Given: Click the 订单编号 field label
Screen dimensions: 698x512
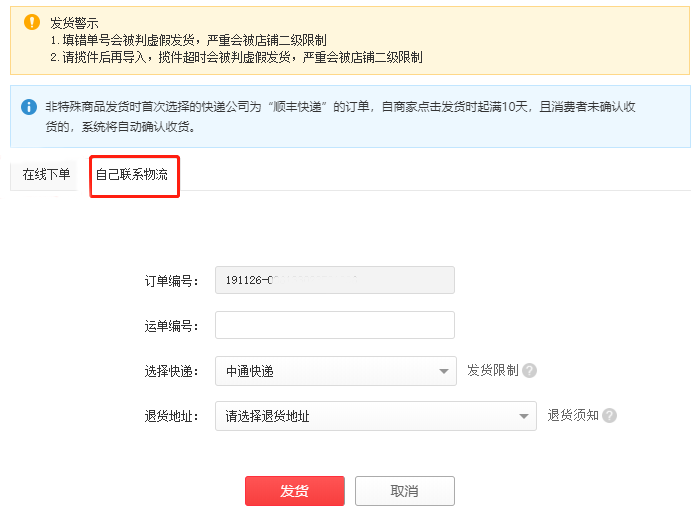Looking at the screenshot, I should point(172,281).
